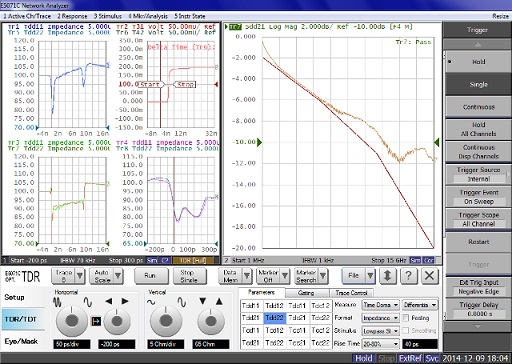Open the Stimulus Lowpass combo box
The height and width of the screenshot is (364, 512).
[x=381, y=331]
